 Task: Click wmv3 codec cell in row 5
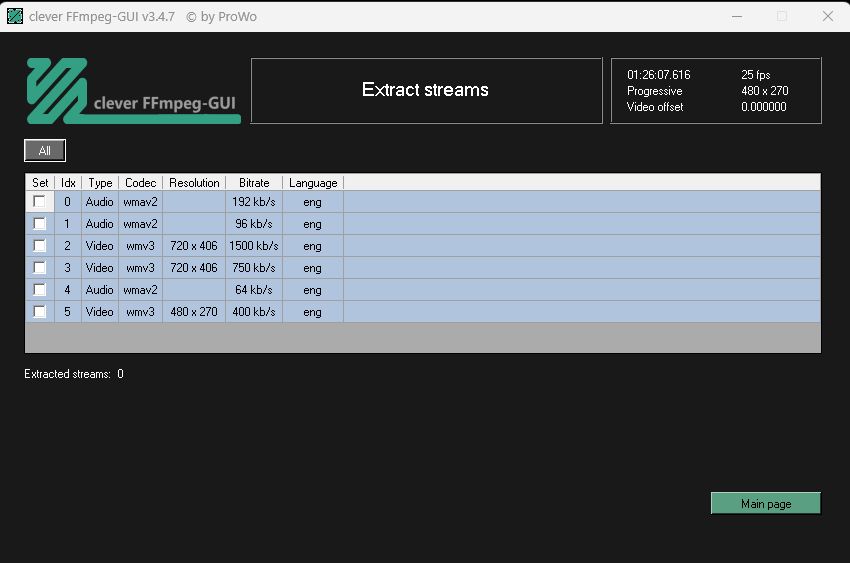(140, 312)
